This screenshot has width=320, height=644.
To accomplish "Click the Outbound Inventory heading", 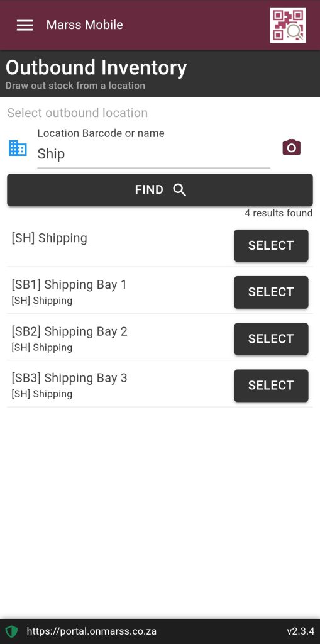I will [x=96, y=68].
